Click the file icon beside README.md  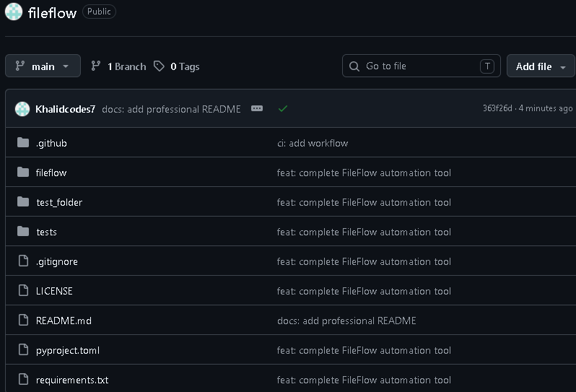coord(24,320)
